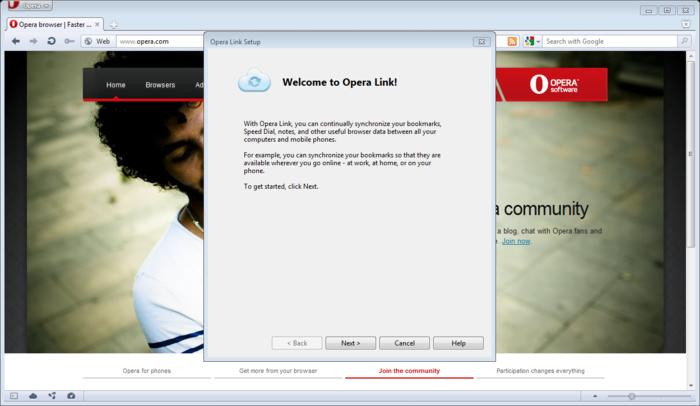Click the Next button in setup dialog

pyautogui.click(x=350, y=343)
